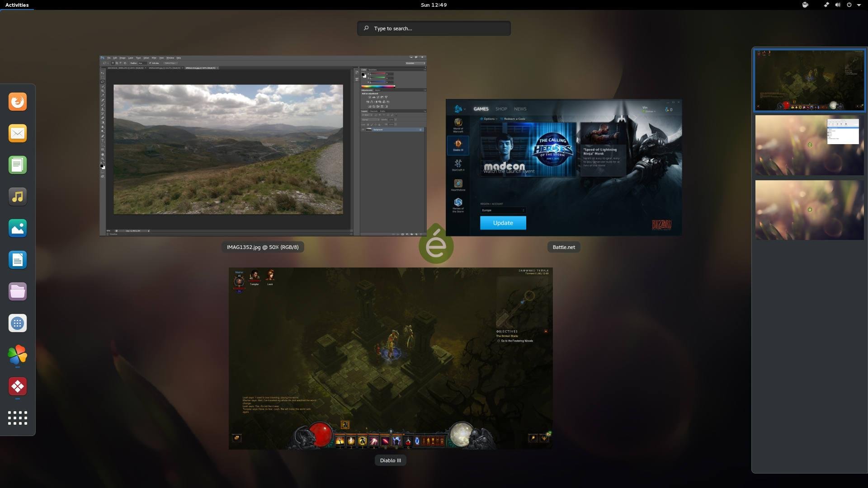868x488 pixels.
Task: Open the Photos app in the dock
Action: pos(18,228)
